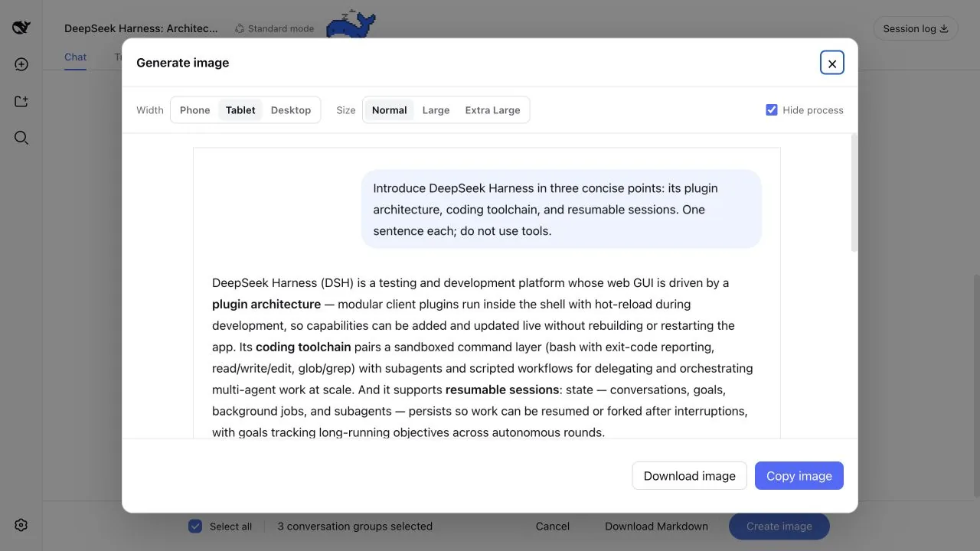This screenshot has width=980, height=551.
Task: Click the 'DeepSeek Harness: Architec...' title
Action: [141, 28]
